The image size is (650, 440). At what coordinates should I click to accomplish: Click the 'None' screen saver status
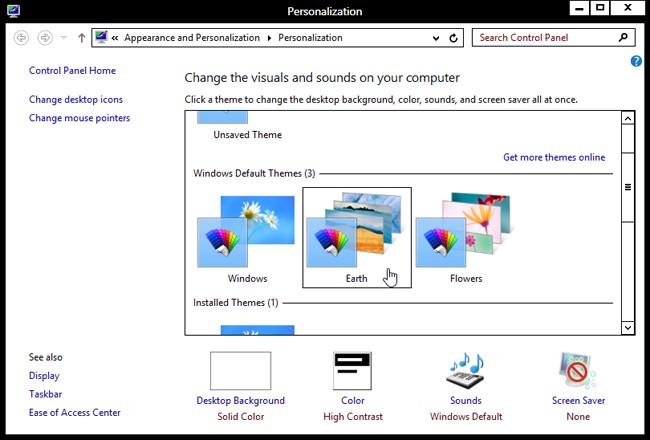coord(578,417)
